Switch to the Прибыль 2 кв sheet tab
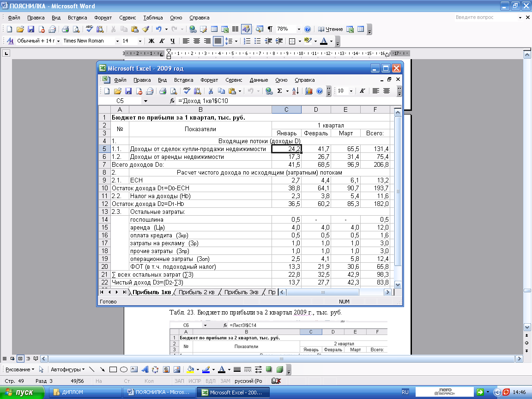The image size is (532, 399). tap(196, 292)
